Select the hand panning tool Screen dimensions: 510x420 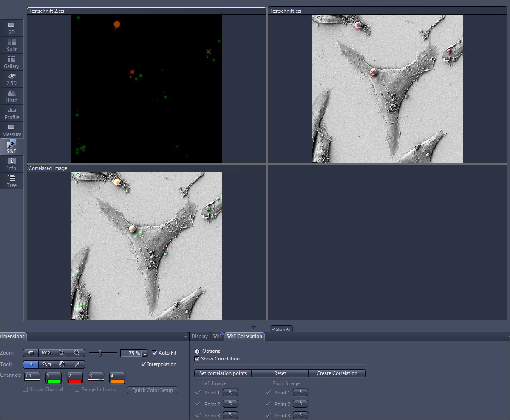(x=62, y=364)
